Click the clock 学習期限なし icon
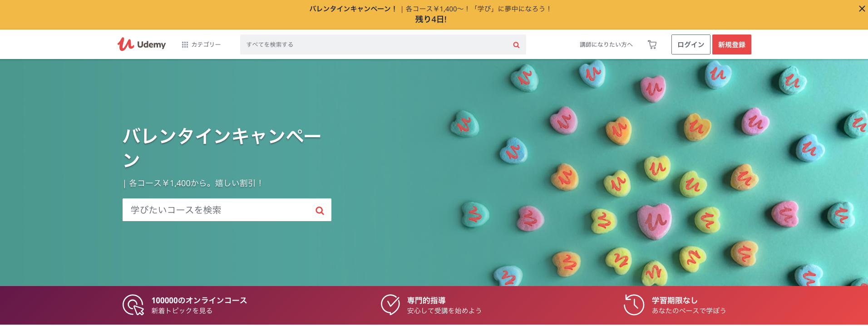The height and width of the screenshot is (326, 868). (x=634, y=305)
